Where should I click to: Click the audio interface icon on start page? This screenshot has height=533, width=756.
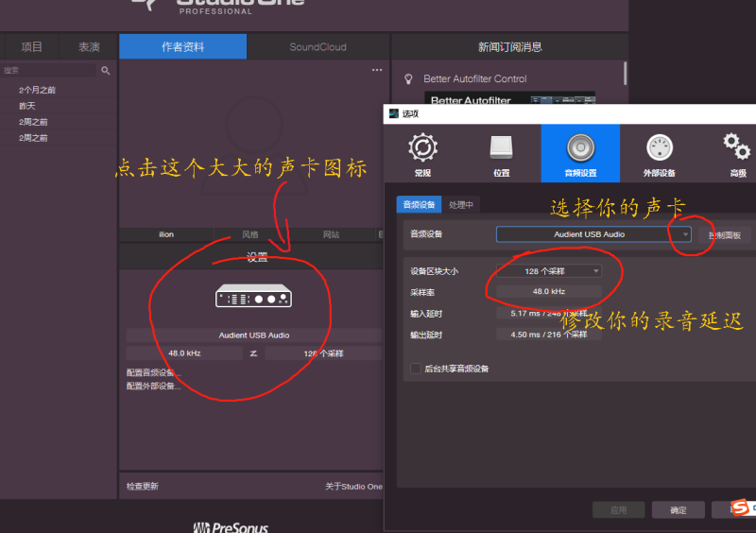(252, 296)
